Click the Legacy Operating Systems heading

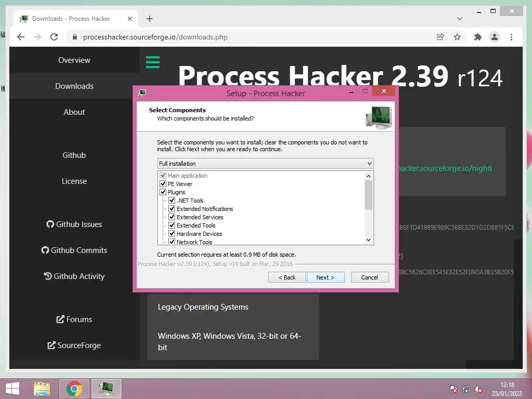pyautogui.click(x=203, y=307)
